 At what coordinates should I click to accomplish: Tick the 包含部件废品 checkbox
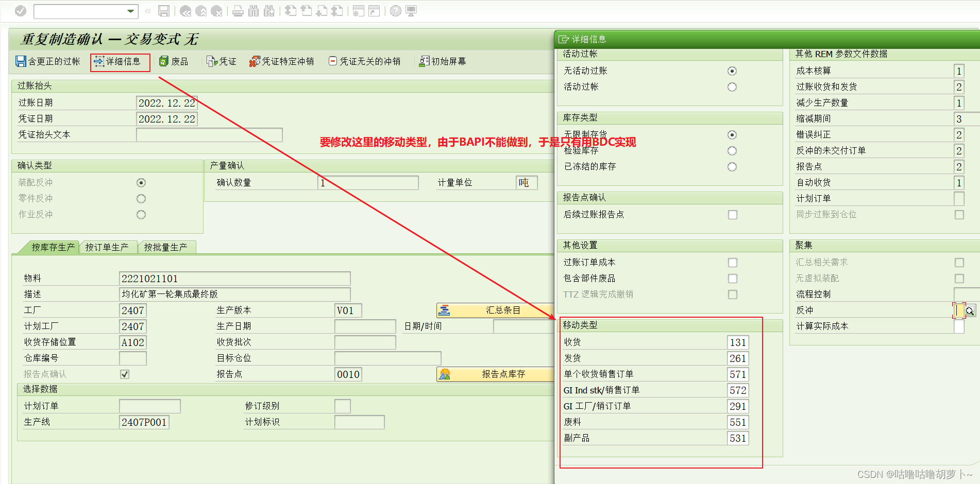click(733, 279)
